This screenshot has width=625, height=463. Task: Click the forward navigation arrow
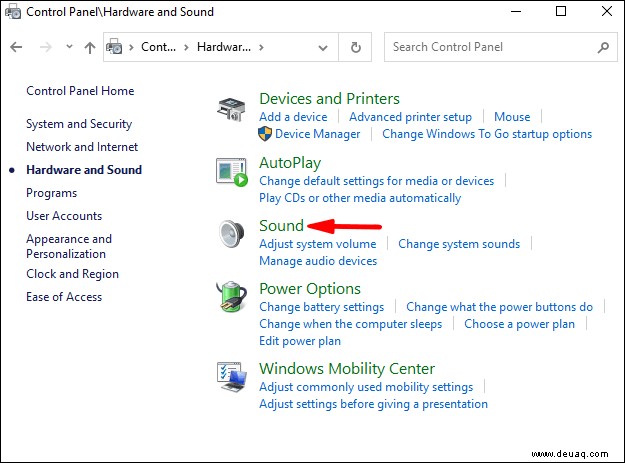(45, 47)
